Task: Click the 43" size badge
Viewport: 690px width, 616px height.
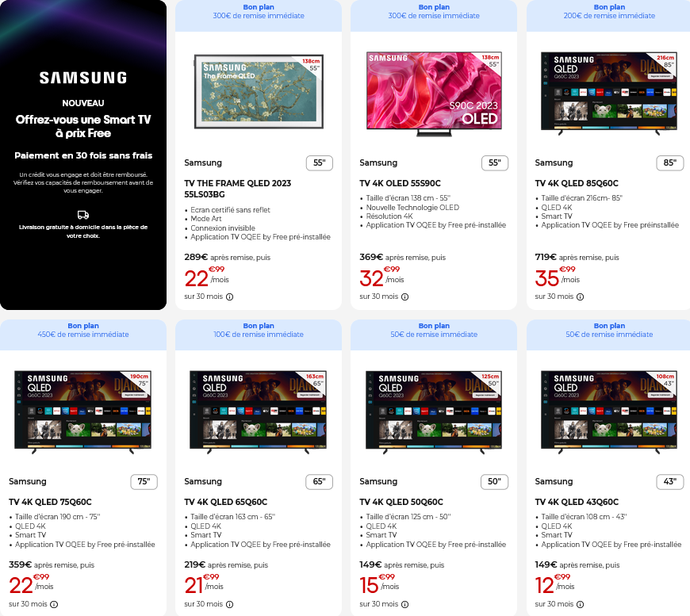Action: click(x=669, y=482)
